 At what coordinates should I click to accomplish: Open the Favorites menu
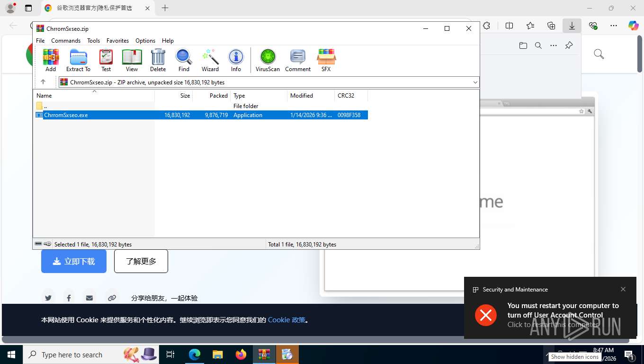pos(117,41)
